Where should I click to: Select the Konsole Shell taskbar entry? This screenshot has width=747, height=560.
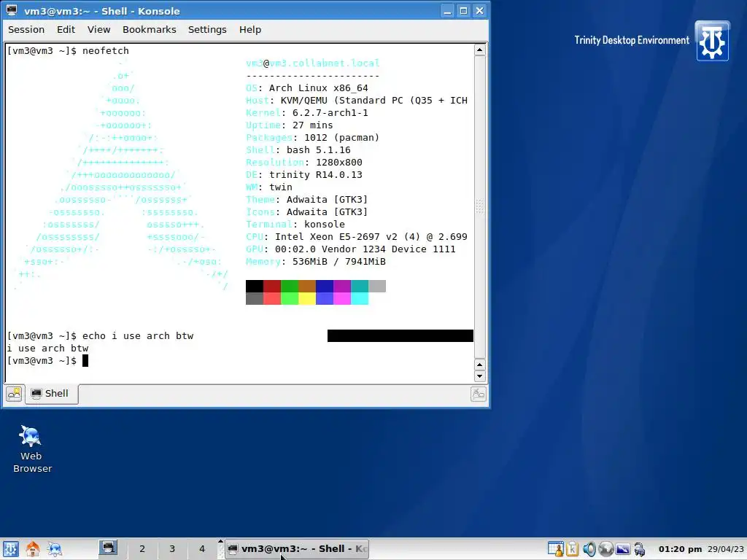(297, 549)
